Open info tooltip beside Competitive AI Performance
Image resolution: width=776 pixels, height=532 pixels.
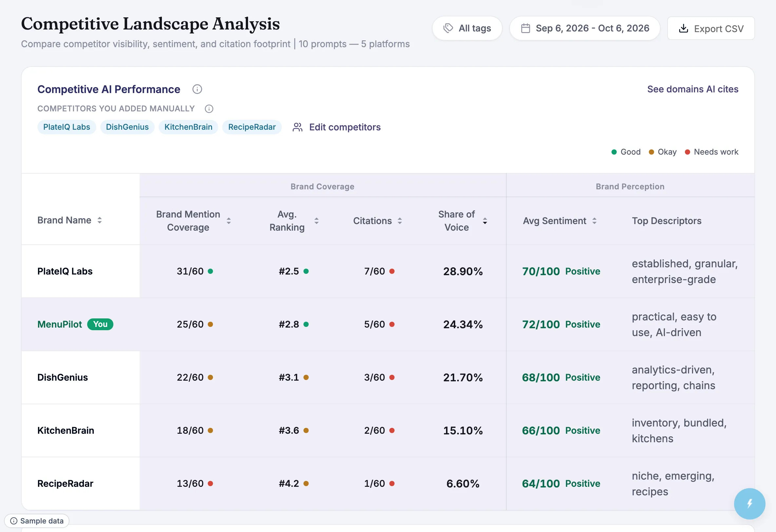(197, 89)
